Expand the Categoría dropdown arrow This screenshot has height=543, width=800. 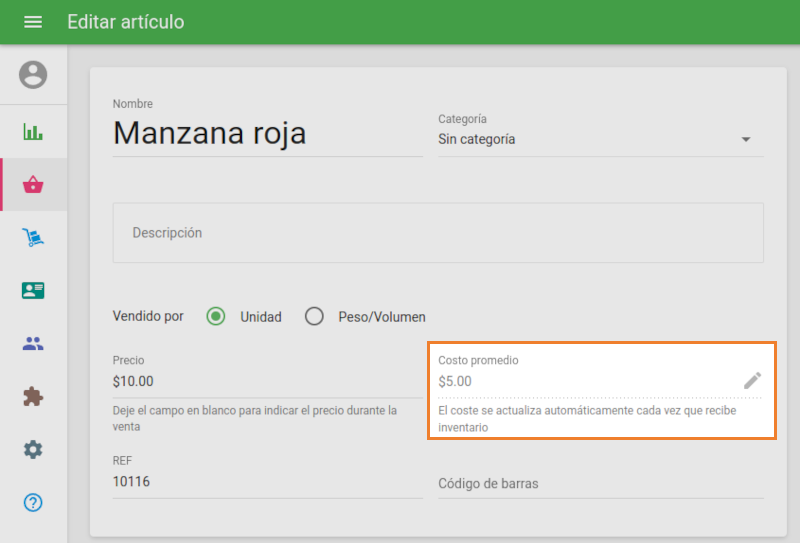(x=746, y=140)
